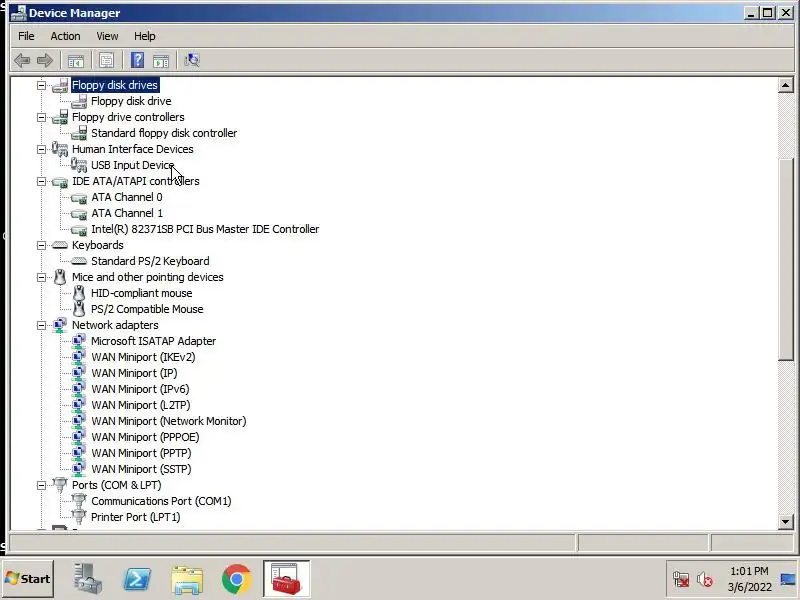Open the File menu

[x=26, y=36]
